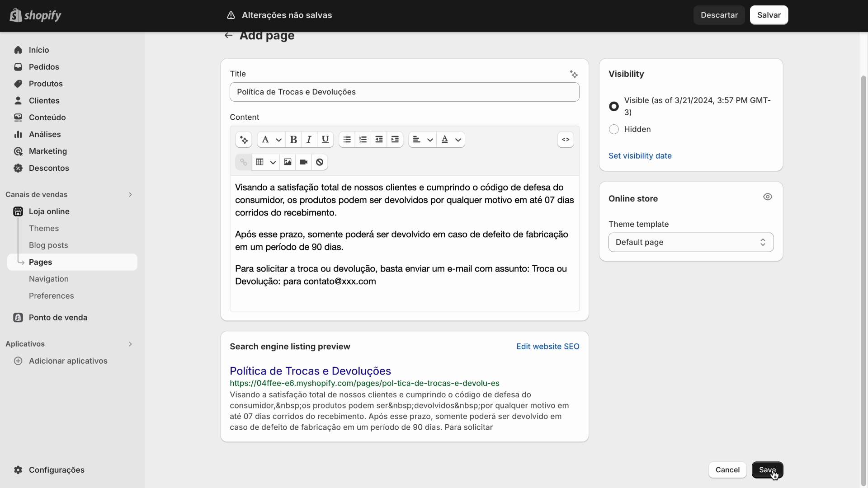The image size is (868, 488).
Task: Preview page with the eye icon
Action: click(x=768, y=197)
